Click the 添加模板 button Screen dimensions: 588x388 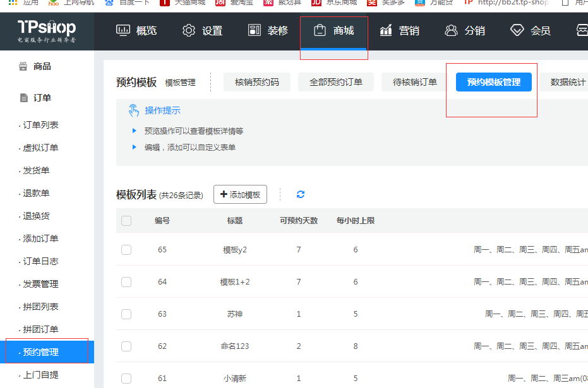[x=240, y=195]
